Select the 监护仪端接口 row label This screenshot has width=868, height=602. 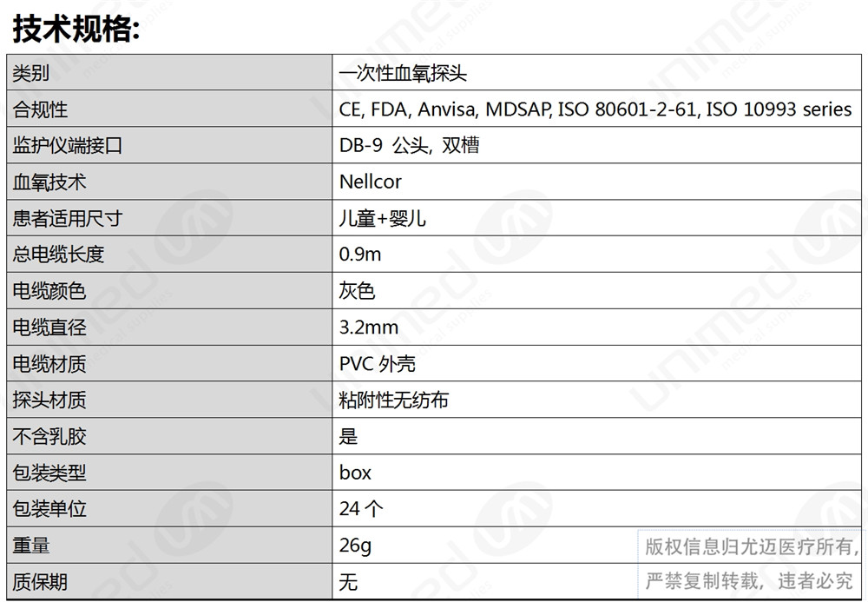click(169, 145)
